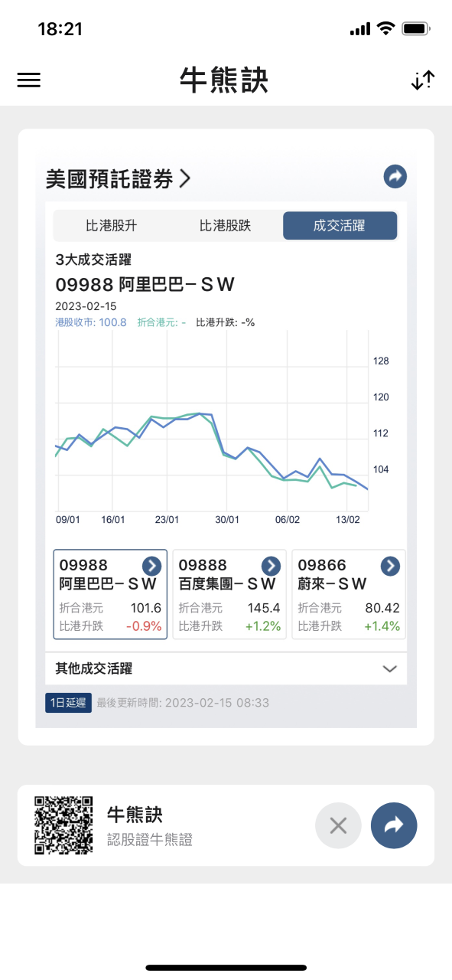The height and width of the screenshot is (980, 452).
Task: Select the 09988 阿里巴巴－SW card
Action: click(x=110, y=594)
